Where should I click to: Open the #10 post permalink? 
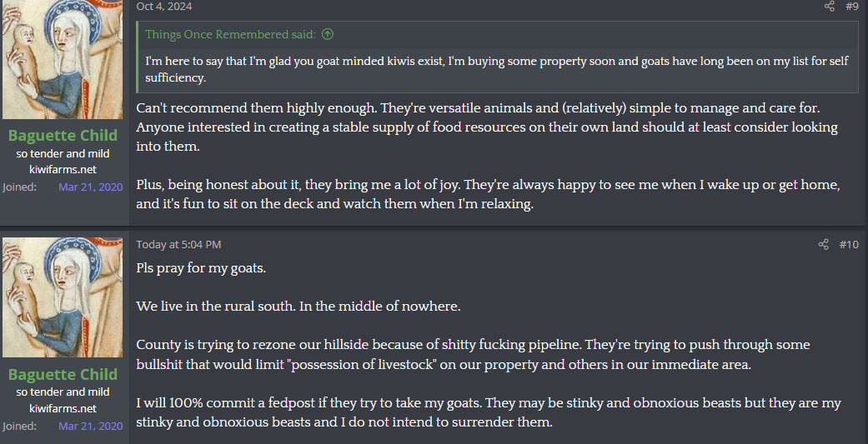pos(848,244)
